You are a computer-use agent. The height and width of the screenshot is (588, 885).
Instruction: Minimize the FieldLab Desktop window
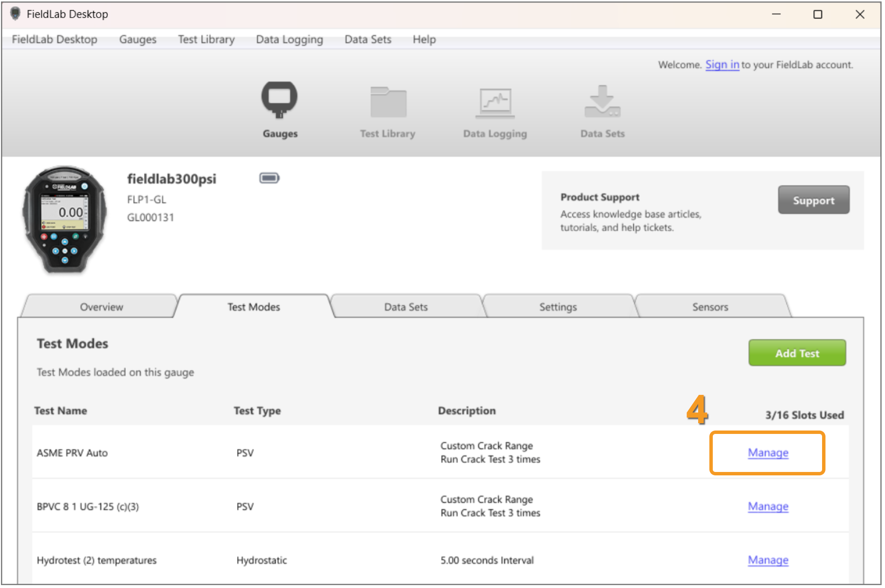(776, 14)
